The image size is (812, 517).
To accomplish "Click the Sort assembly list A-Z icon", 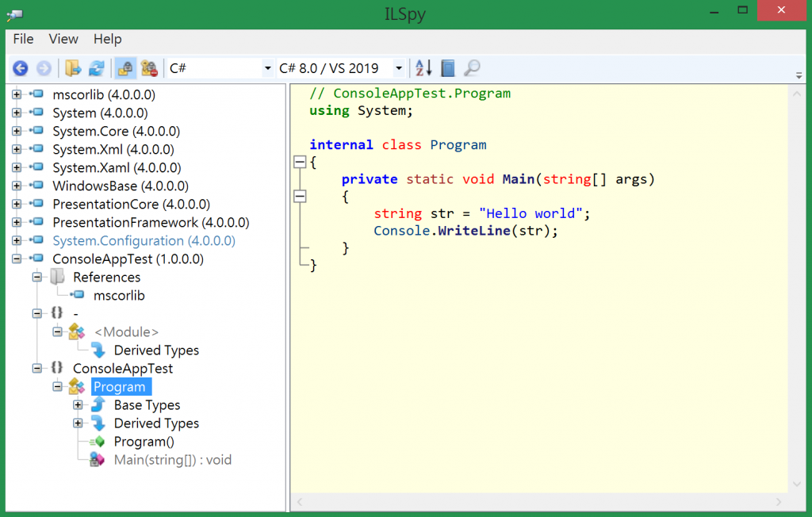I will 423,68.
